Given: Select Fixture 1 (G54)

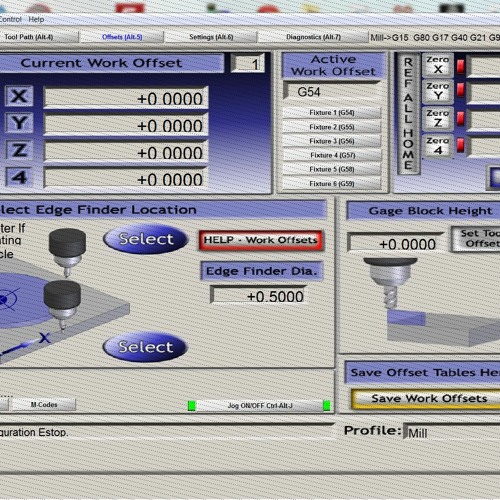Looking at the screenshot, I should 332,113.
